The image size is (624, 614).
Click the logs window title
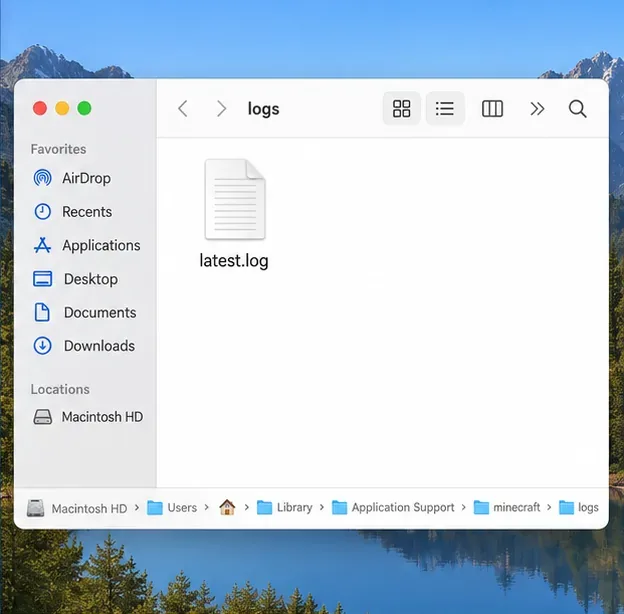(x=263, y=109)
